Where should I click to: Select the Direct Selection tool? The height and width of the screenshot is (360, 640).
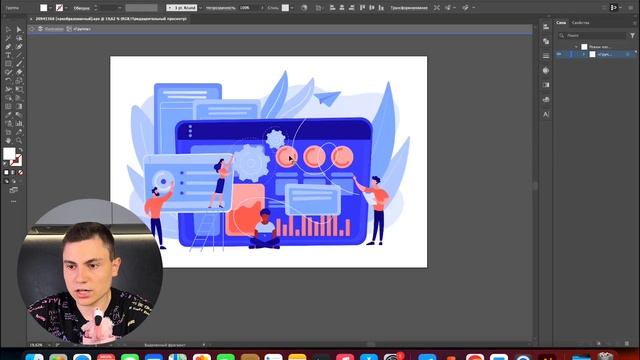(x=19, y=29)
